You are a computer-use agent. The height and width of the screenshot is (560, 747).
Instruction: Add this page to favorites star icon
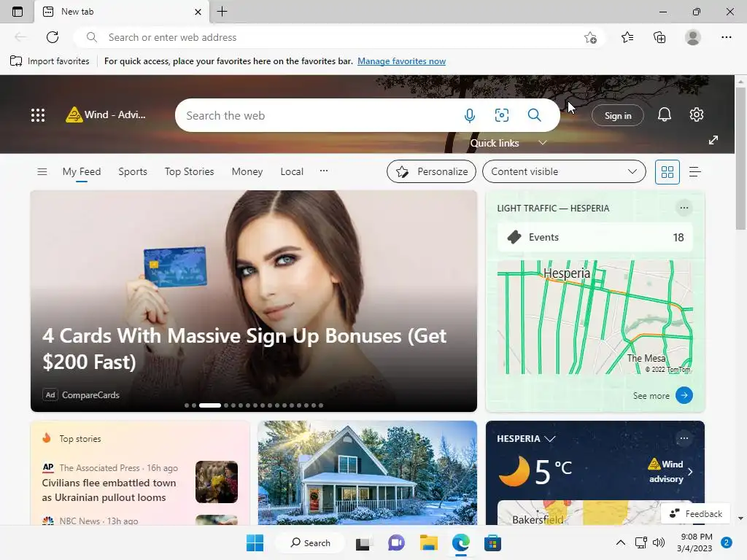(590, 37)
